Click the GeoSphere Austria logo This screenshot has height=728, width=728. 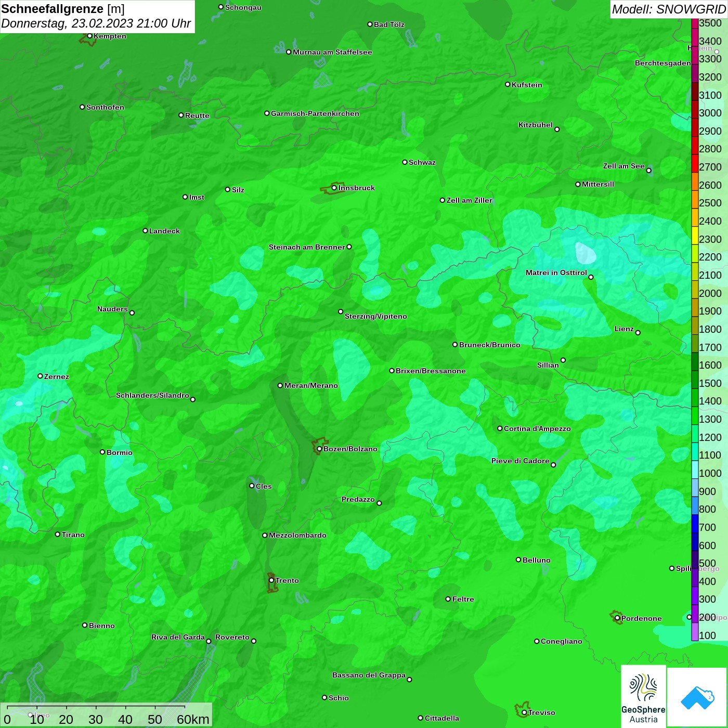pyautogui.click(x=643, y=696)
